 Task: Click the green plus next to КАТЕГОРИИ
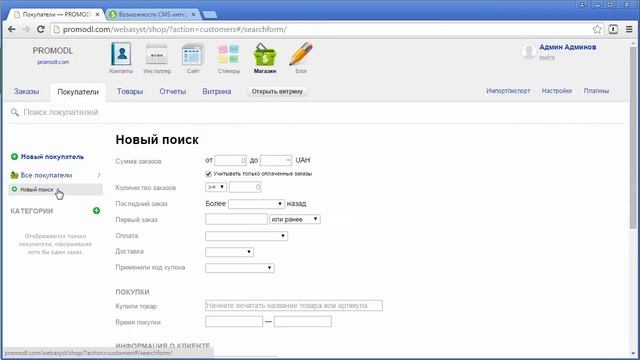pyautogui.click(x=96, y=211)
